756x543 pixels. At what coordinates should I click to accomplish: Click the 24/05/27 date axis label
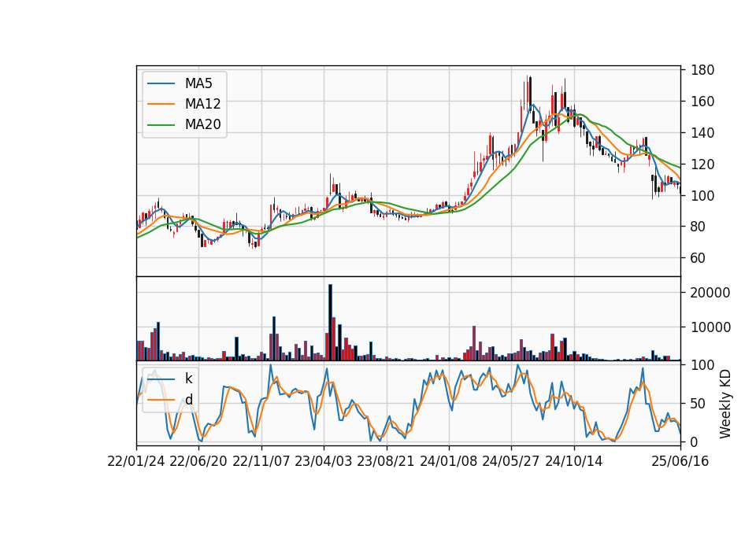[x=511, y=461]
